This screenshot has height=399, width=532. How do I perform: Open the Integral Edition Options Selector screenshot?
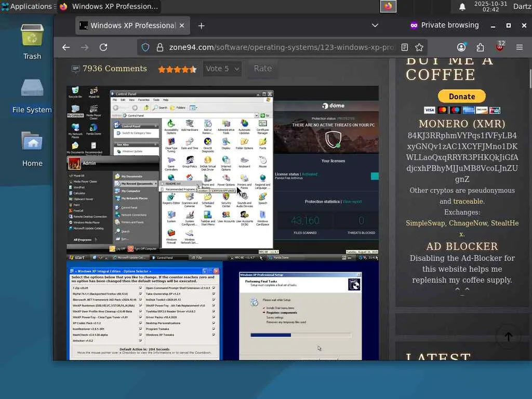[x=144, y=311]
